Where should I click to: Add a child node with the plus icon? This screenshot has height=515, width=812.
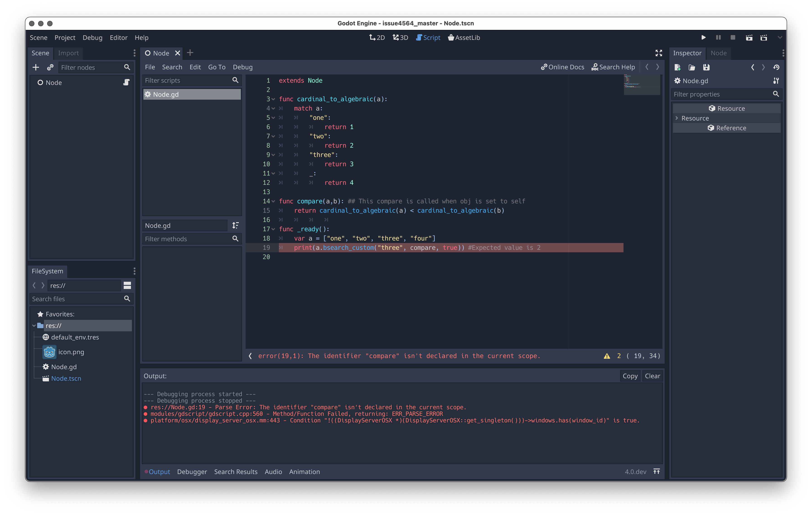point(36,67)
